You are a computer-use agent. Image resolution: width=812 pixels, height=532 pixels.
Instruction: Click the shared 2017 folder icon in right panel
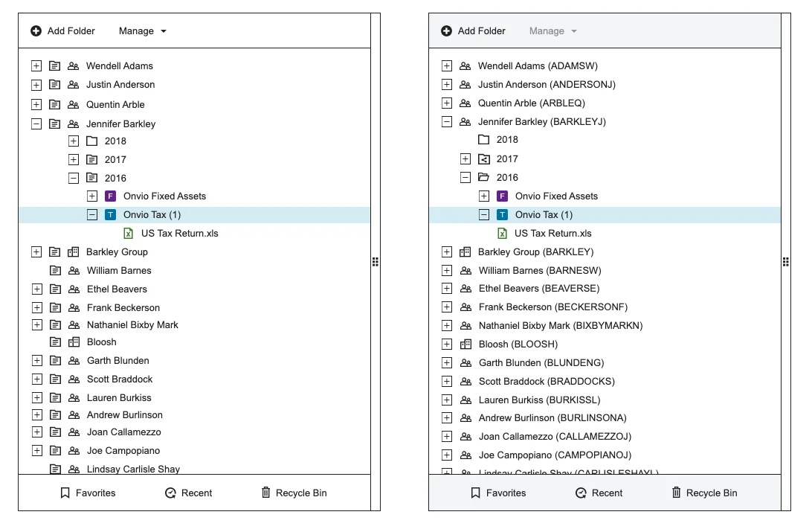click(x=483, y=159)
